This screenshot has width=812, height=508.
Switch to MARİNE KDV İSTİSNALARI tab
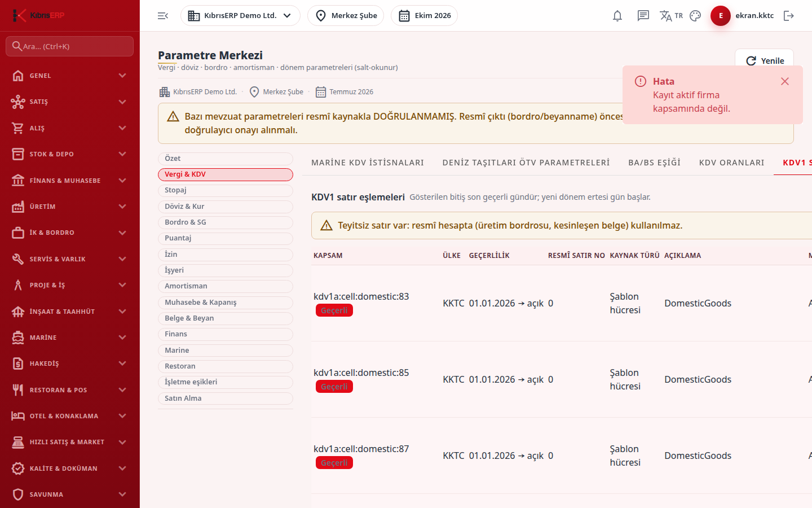click(368, 163)
